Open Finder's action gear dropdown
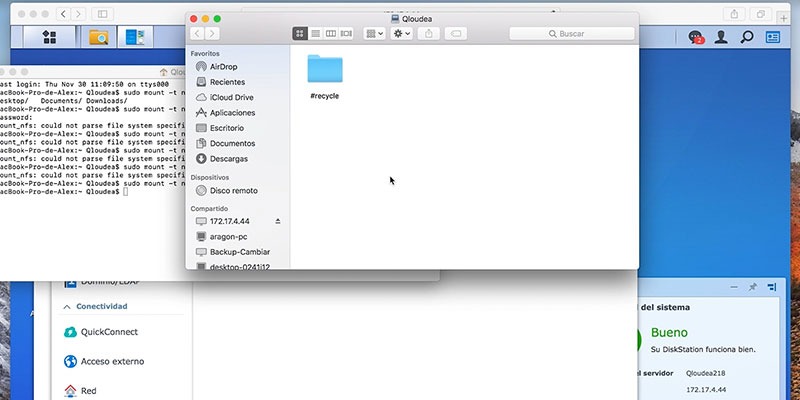800x400 pixels. click(x=402, y=34)
